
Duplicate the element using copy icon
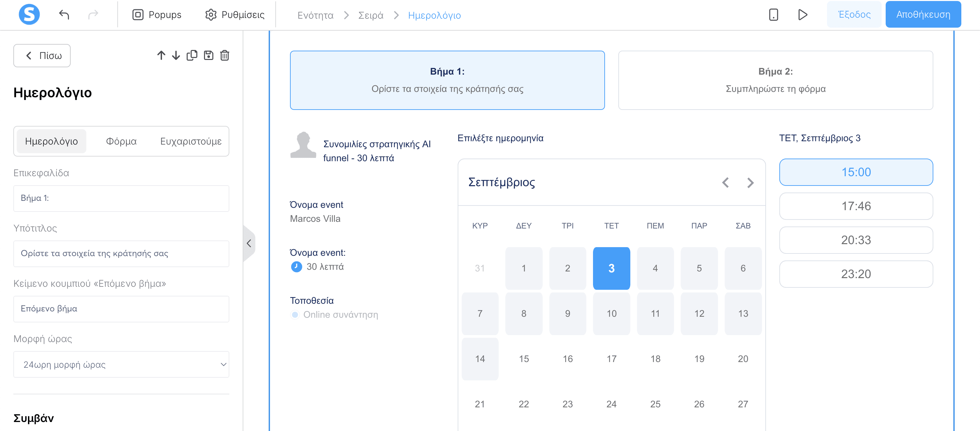(x=192, y=56)
